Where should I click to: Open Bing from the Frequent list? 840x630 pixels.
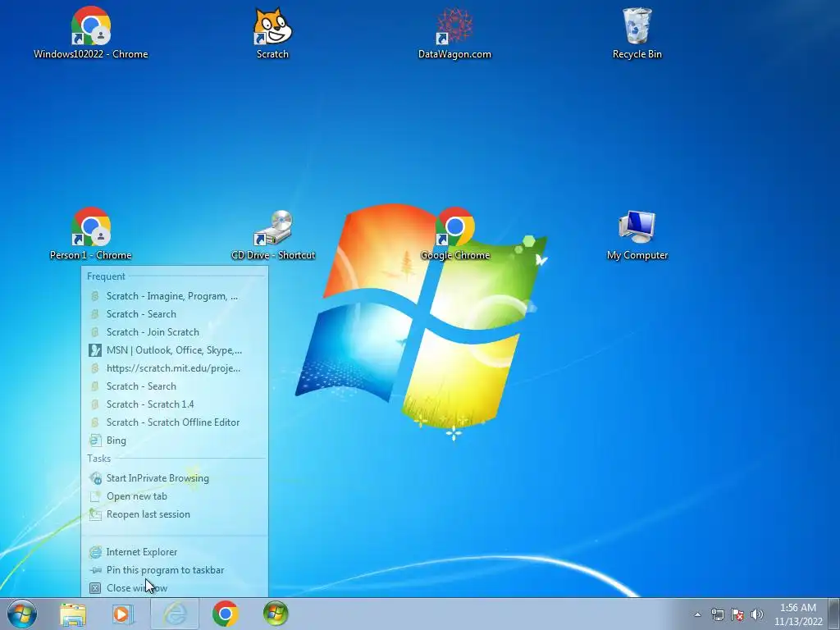[175, 441]
